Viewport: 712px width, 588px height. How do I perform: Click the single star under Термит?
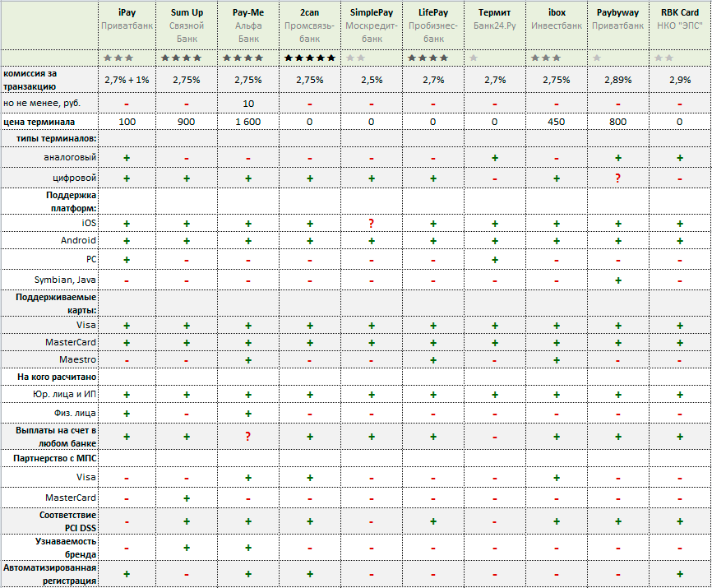474,58
